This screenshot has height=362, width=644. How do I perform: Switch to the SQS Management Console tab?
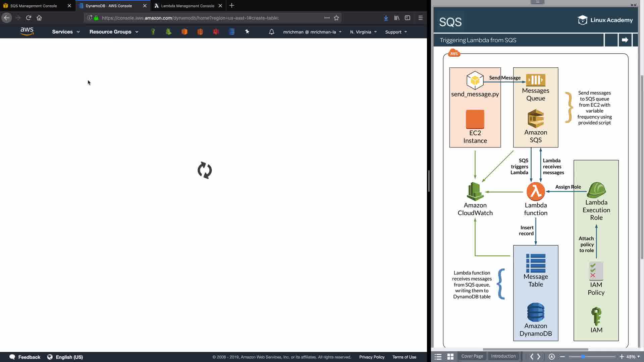point(34,6)
